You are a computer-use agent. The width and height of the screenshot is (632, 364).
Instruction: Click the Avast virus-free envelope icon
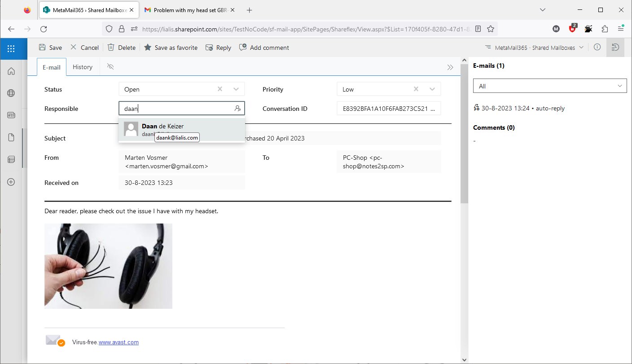[x=55, y=341]
